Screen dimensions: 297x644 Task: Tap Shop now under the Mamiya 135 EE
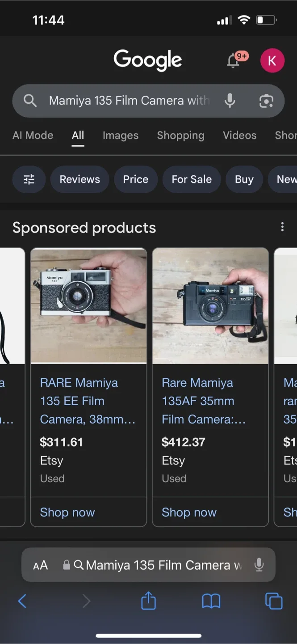(67, 512)
